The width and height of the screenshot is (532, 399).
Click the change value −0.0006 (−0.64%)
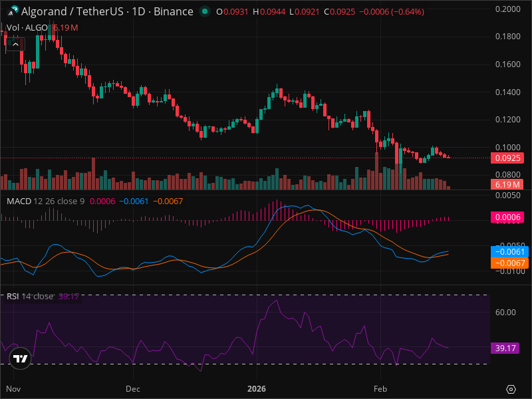click(x=392, y=11)
